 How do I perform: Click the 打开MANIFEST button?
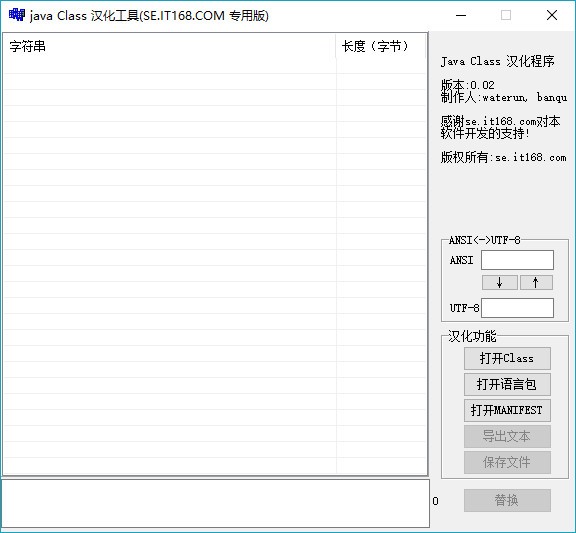coord(507,410)
